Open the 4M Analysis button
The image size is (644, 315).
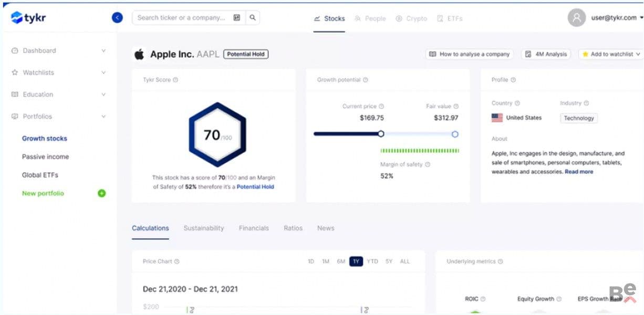[x=546, y=54]
